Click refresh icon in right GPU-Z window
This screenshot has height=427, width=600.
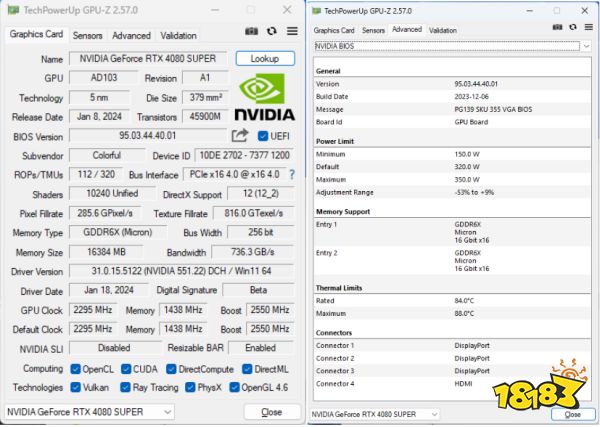pos(573,27)
